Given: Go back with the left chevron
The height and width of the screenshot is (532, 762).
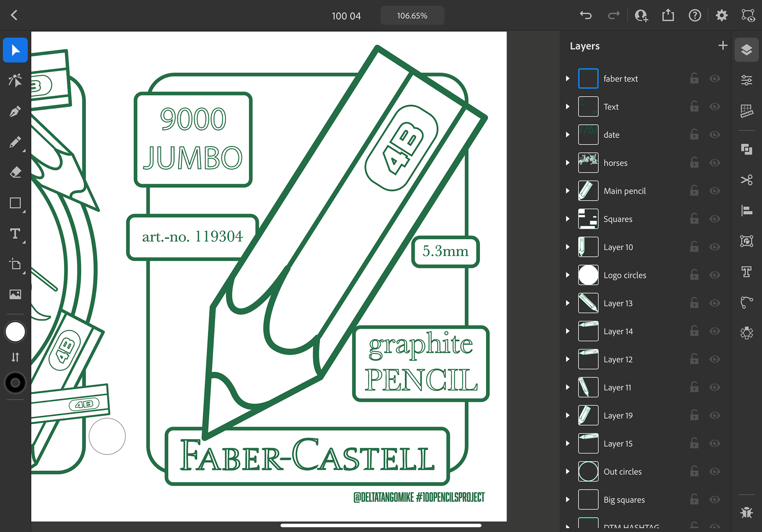Looking at the screenshot, I should pos(14,15).
